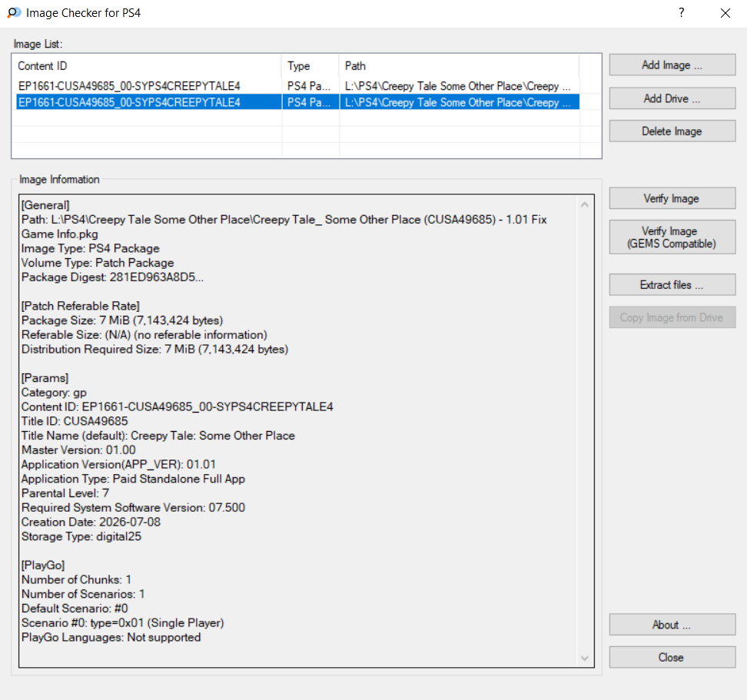Click Delete Image button
The image size is (747, 700).
pos(672,131)
